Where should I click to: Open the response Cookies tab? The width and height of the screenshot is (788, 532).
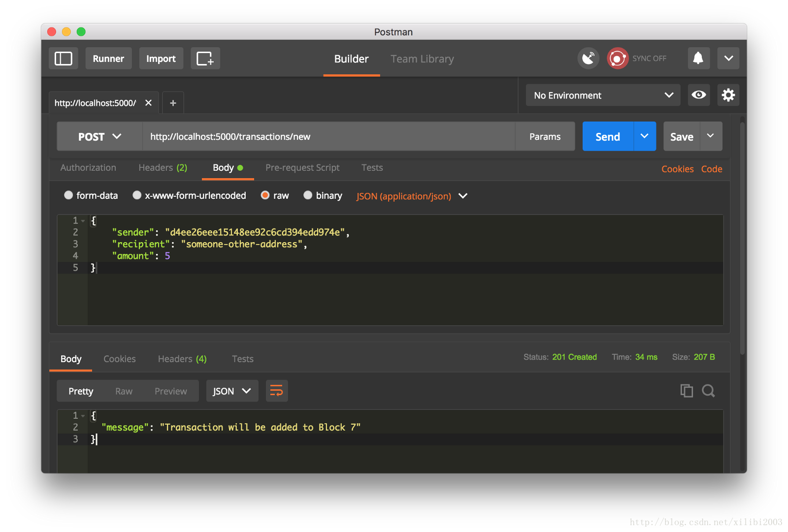pyautogui.click(x=119, y=359)
